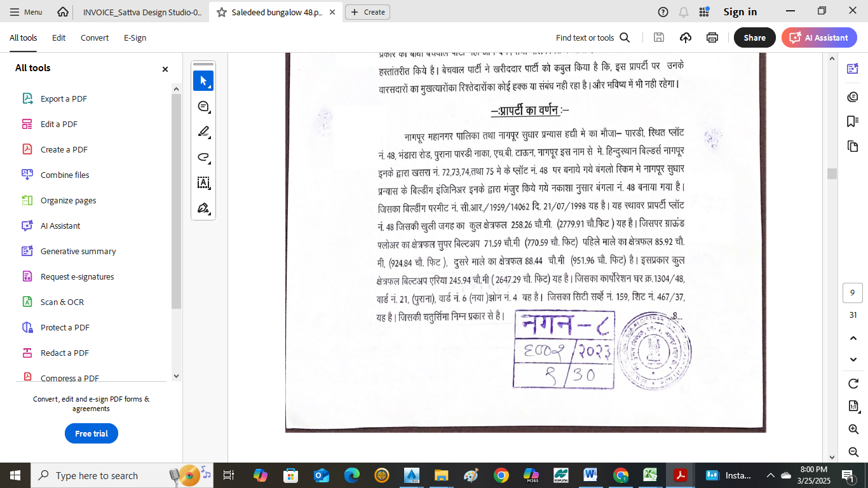Open Redact a PDF tool

[x=65, y=353]
